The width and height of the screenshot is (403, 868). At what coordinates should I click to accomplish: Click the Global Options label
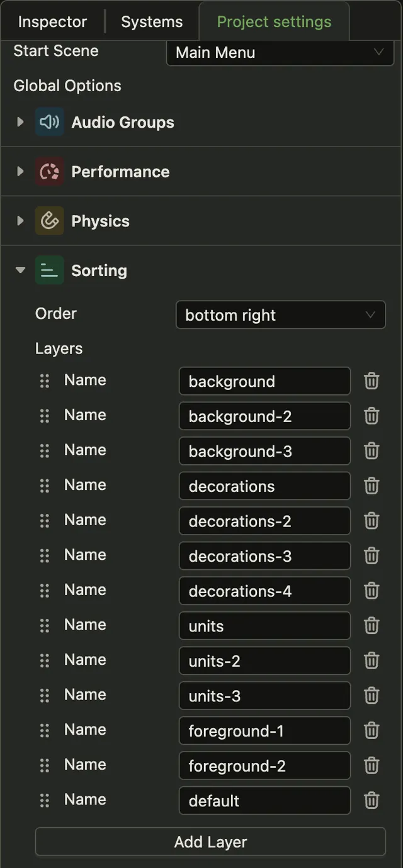pyautogui.click(x=67, y=86)
